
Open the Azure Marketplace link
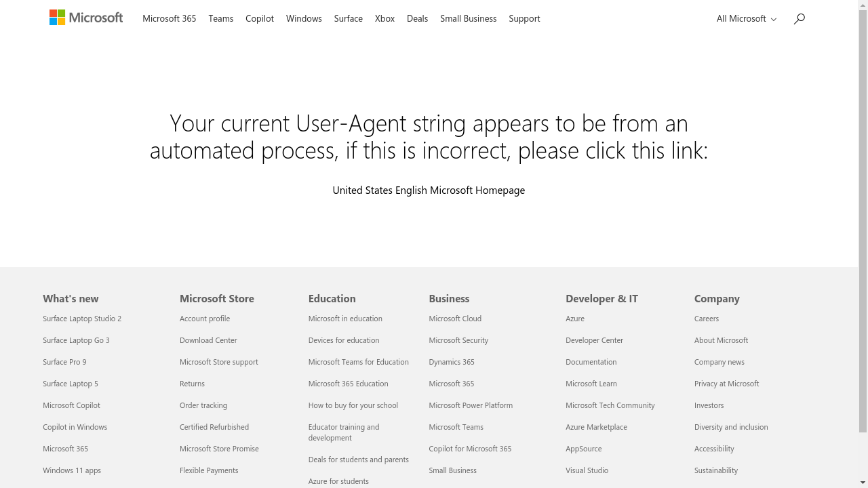pos(596,427)
